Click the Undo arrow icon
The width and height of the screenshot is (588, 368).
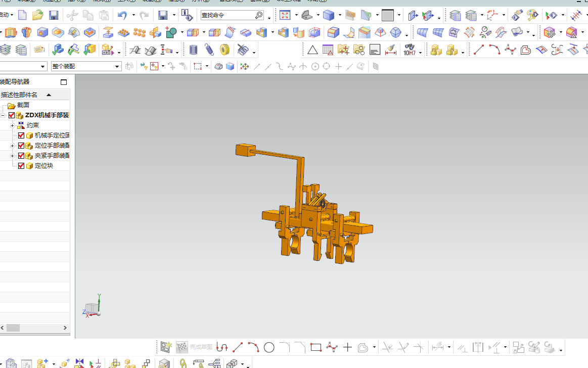coord(122,16)
